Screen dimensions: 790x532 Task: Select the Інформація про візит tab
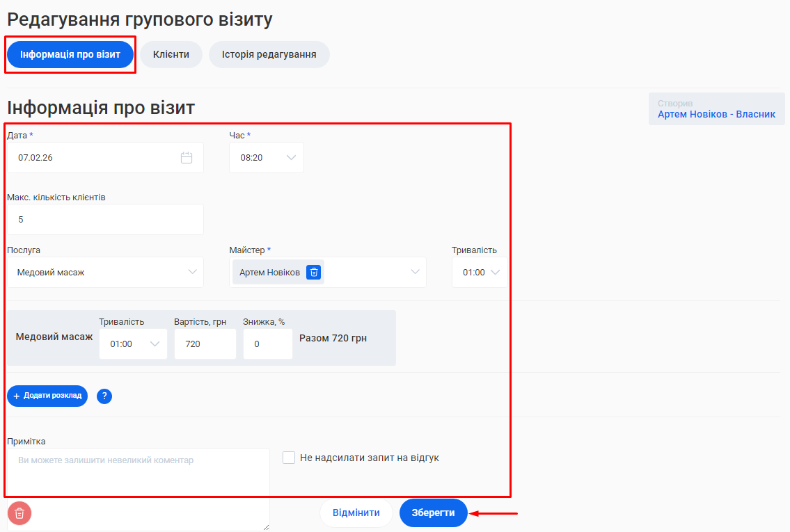70,54
